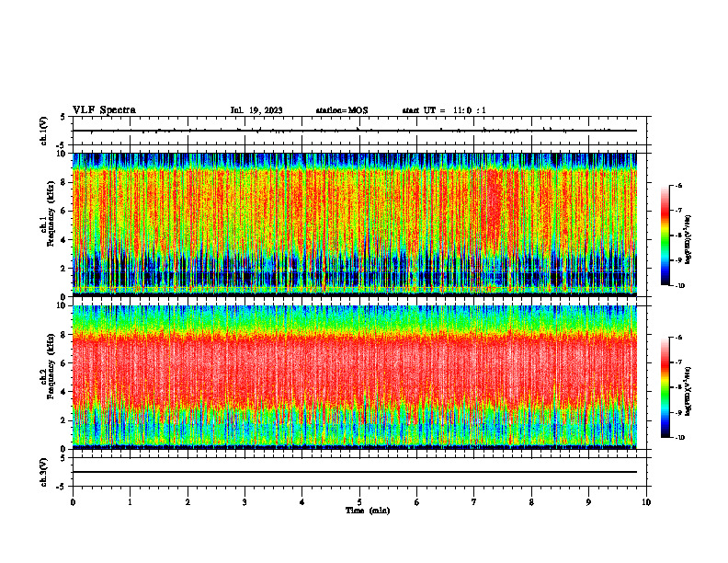Screen dimensions: 728x563
Task: Select the date "Jul. 19, 2023"
Action: [x=256, y=110]
